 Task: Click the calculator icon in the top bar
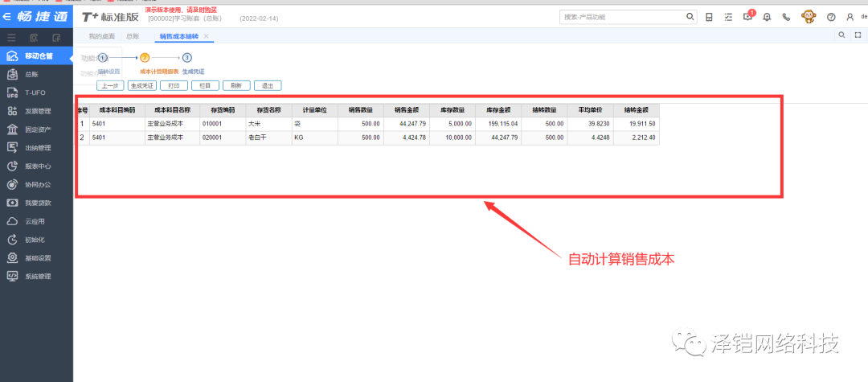pos(709,17)
